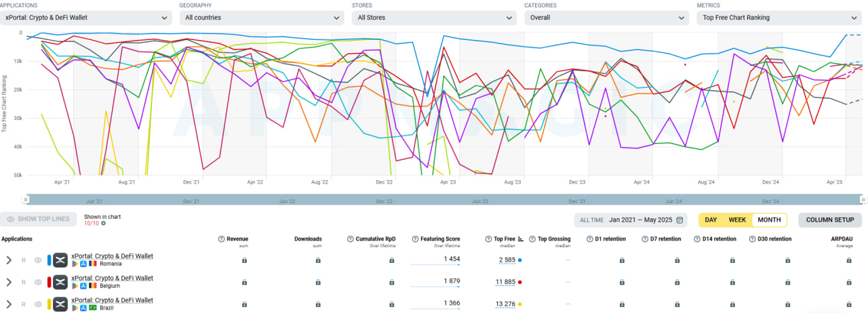Select the DAY granularity tab

pos(711,220)
